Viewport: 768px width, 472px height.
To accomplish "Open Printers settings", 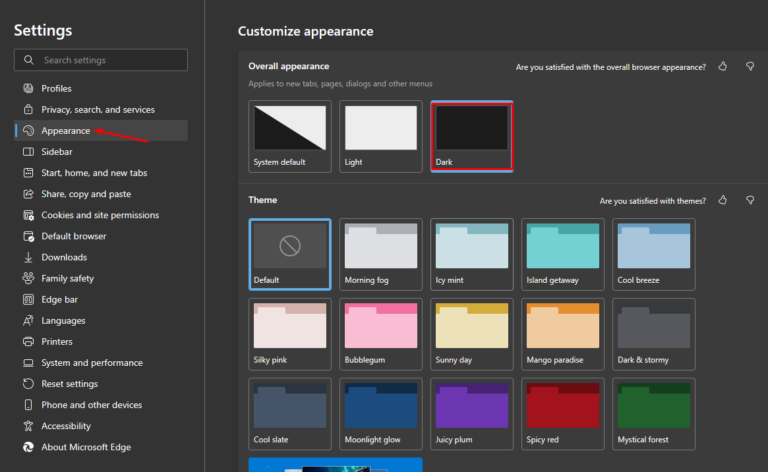I will pos(101,341).
